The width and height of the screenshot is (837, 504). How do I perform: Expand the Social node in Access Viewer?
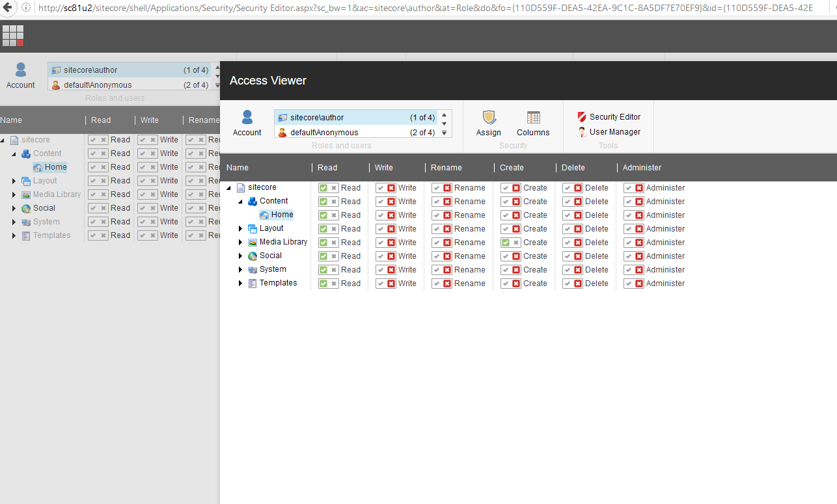241,256
